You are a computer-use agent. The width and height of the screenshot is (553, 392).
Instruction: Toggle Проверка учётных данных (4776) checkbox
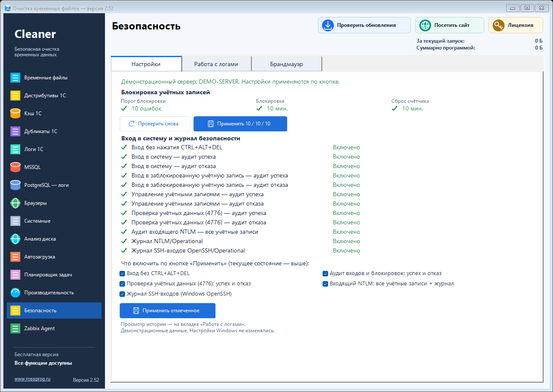(122, 284)
